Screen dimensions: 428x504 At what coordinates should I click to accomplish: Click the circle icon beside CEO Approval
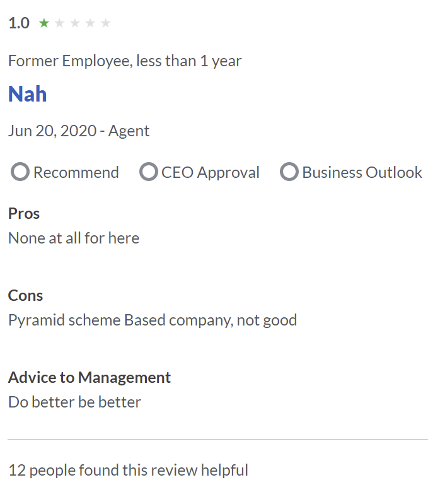pos(148,172)
